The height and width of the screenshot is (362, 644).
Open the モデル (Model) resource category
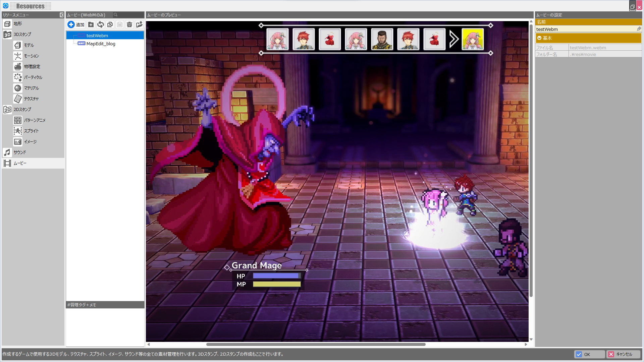click(x=29, y=45)
